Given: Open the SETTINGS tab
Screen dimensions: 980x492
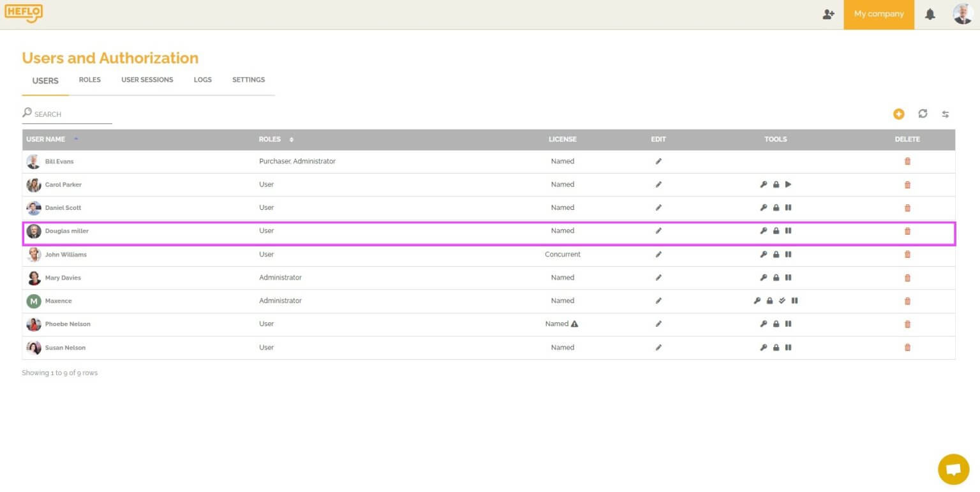Looking at the screenshot, I should 248,80.
